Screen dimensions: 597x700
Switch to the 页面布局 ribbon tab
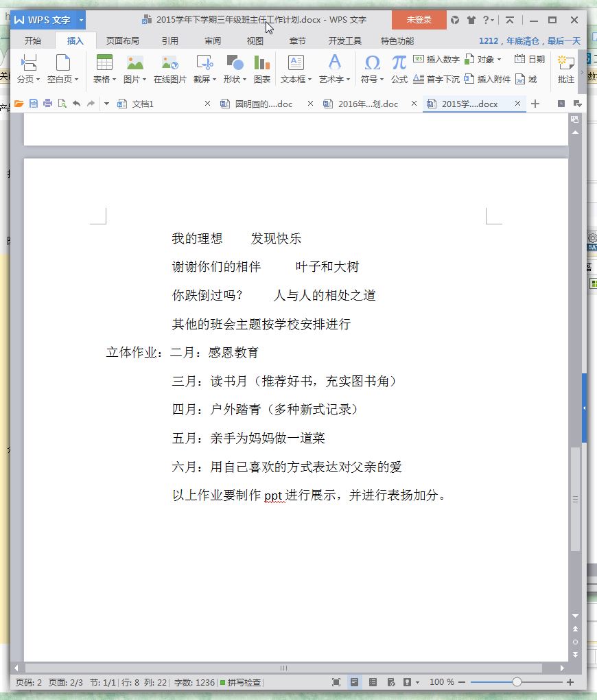[122, 40]
